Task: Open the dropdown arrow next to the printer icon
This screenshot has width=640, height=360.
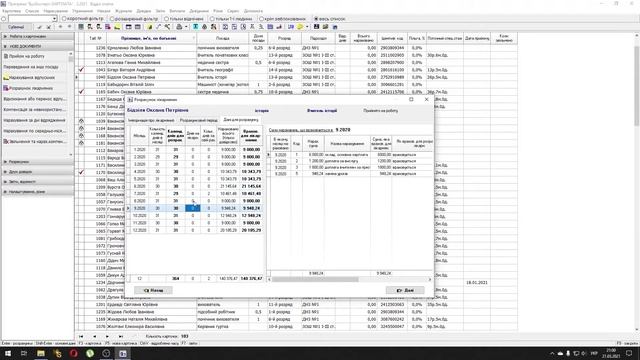Action: (186, 27)
